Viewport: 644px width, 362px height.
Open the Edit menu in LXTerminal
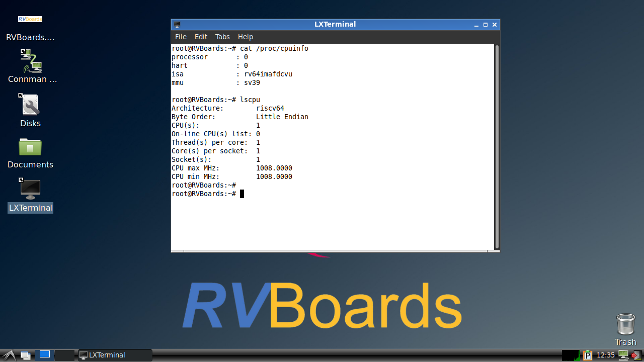coord(201,37)
